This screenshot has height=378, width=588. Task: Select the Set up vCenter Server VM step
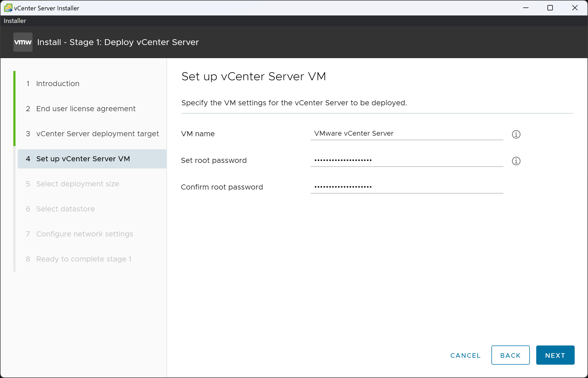tap(83, 159)
